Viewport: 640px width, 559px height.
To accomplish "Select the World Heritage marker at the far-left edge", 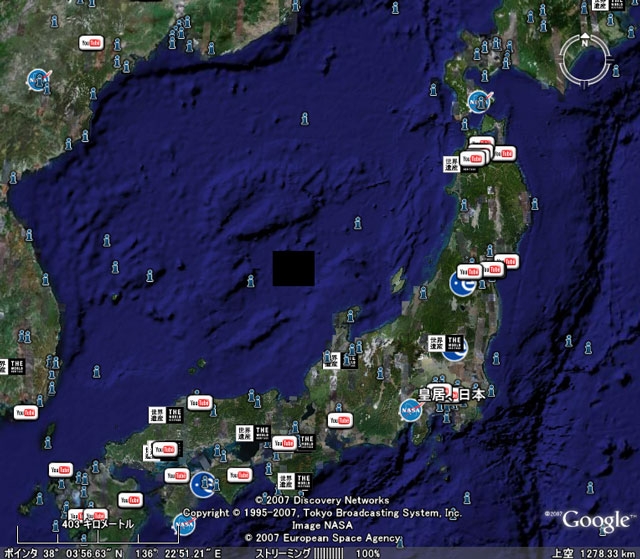I will [x=8, y=367].
